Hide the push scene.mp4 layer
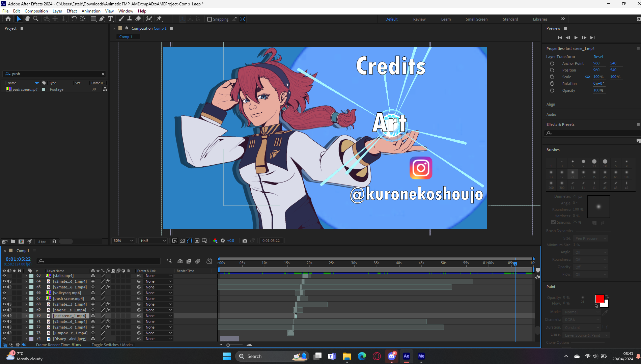The image size is (641, 364). coord(4,299)
